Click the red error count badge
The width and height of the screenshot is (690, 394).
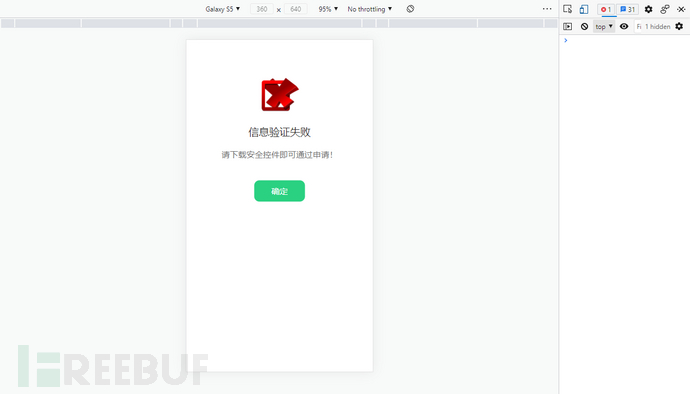[606, 9]
